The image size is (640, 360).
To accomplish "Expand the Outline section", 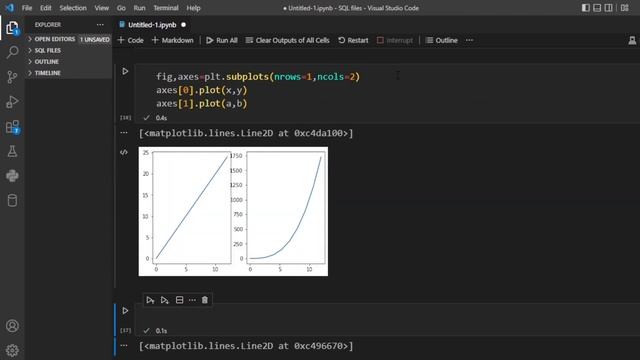I will coord(69,62).
